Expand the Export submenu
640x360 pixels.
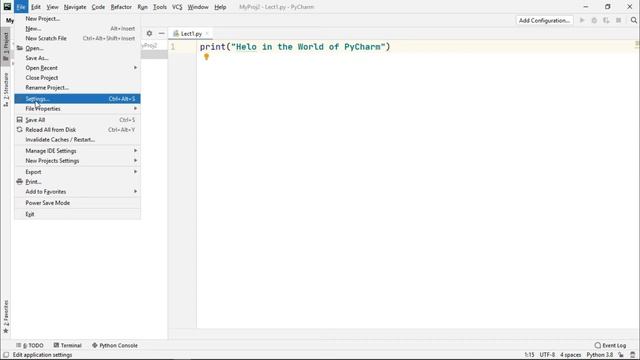(x=78, y=172)
